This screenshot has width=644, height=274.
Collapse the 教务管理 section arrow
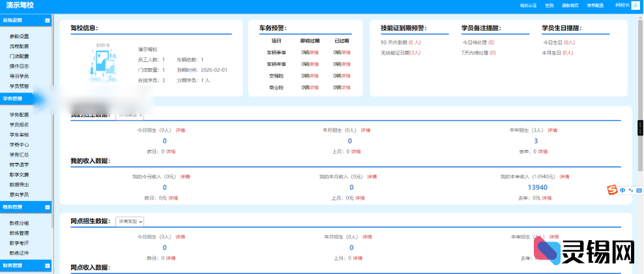[47, 207]
